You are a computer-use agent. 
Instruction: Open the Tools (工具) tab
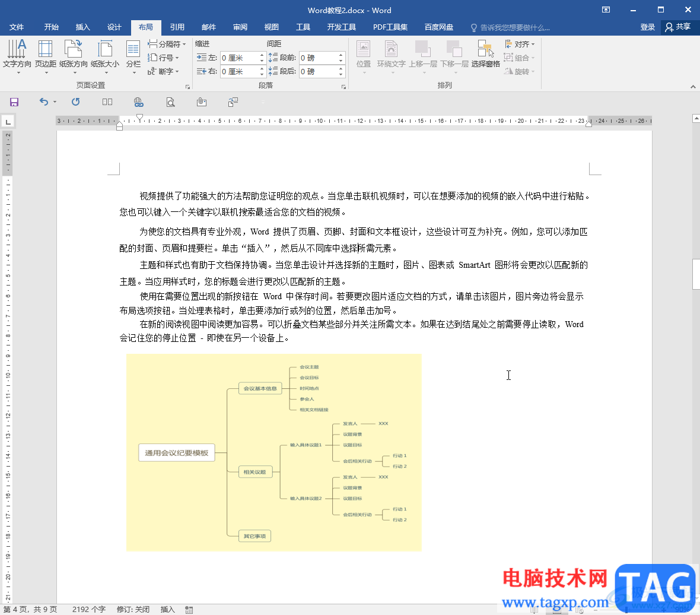[x=303, y=27]
